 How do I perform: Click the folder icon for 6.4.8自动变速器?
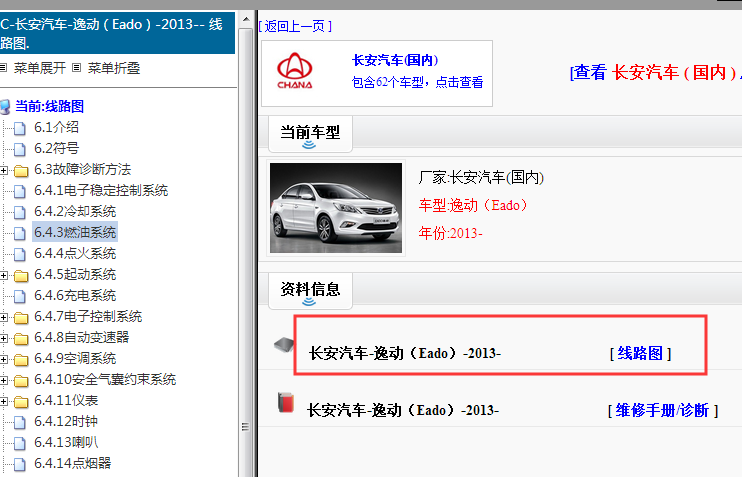21,338
